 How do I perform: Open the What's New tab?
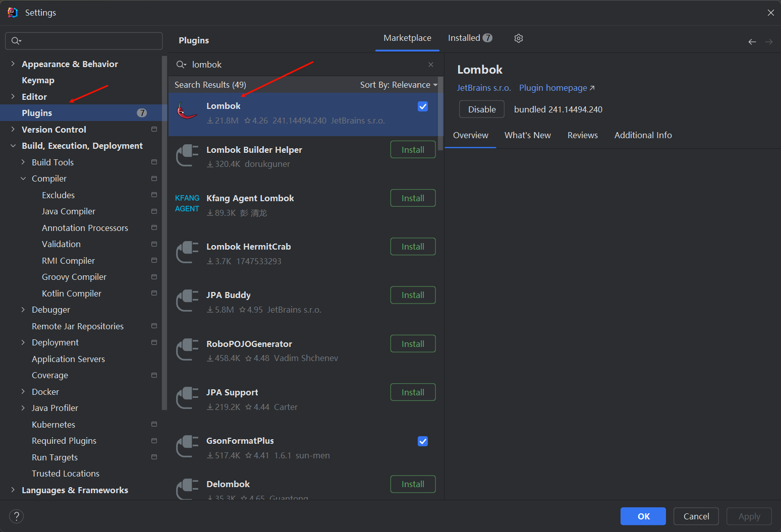coord(527,135)
